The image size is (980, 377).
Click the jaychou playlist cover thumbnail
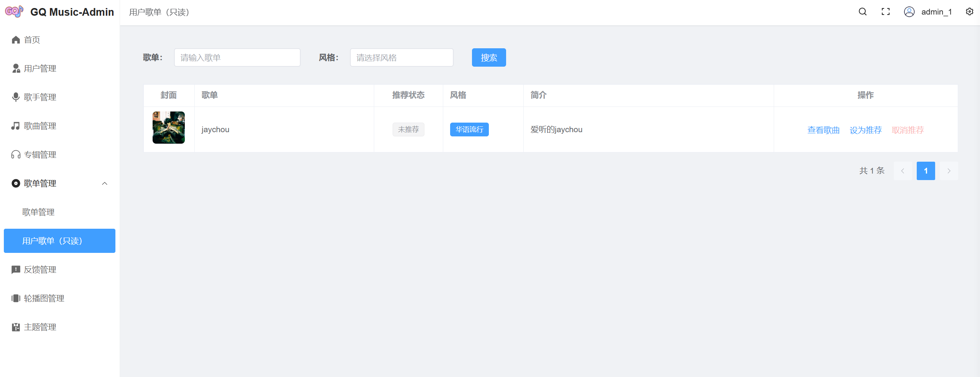(169, 128)
